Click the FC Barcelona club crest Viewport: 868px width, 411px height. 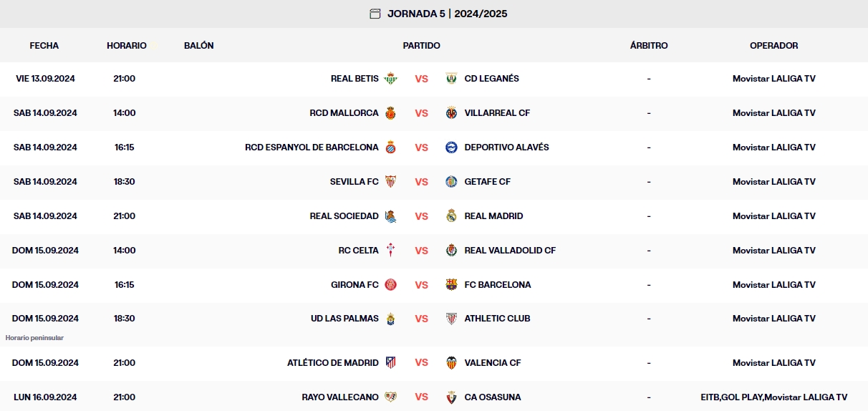(x=451, y=285)
